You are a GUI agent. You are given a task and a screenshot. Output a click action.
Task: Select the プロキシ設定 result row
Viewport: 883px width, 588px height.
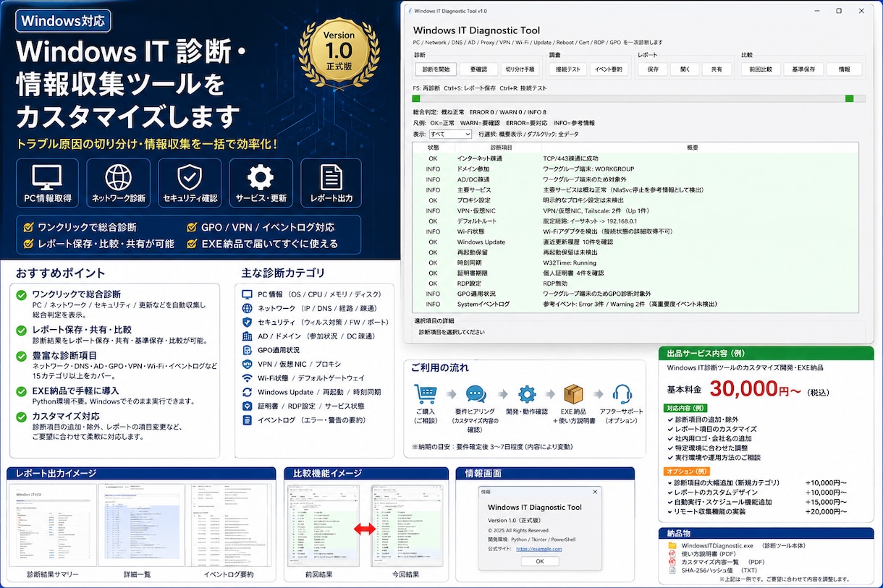(x=635, y=200)
